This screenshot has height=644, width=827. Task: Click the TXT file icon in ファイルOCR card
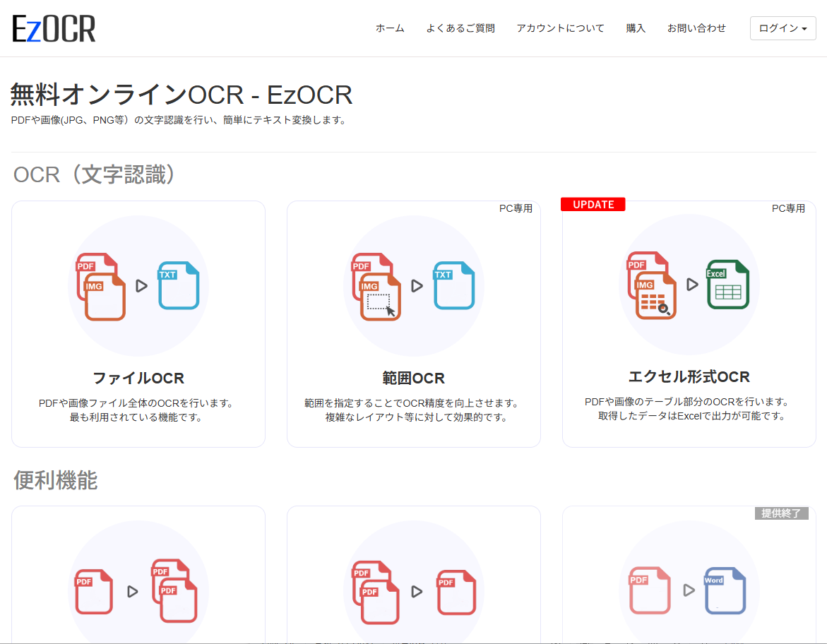click(x=179, y=285)
